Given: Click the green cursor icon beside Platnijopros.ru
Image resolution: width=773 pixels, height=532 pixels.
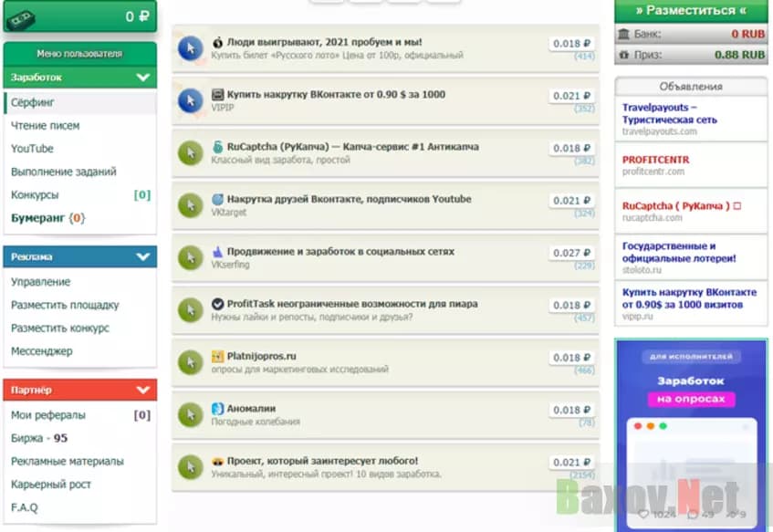Looking at the screenshot, I should coord(190,362).
